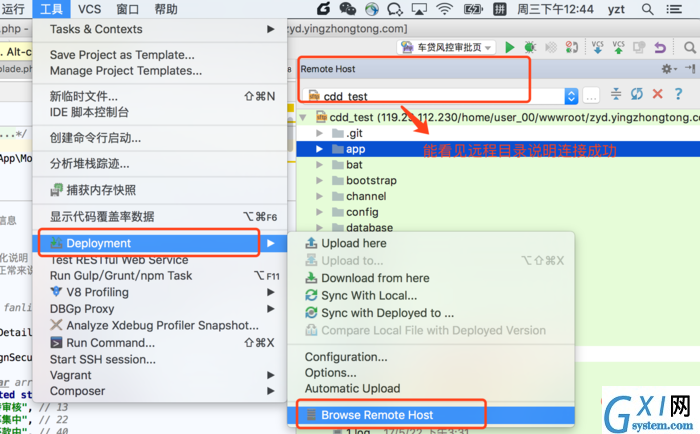The width and height of the screenshot is (700, 434).
Task: Click the WeChat icon in menu bar
Action: click(x=348, y=9)
